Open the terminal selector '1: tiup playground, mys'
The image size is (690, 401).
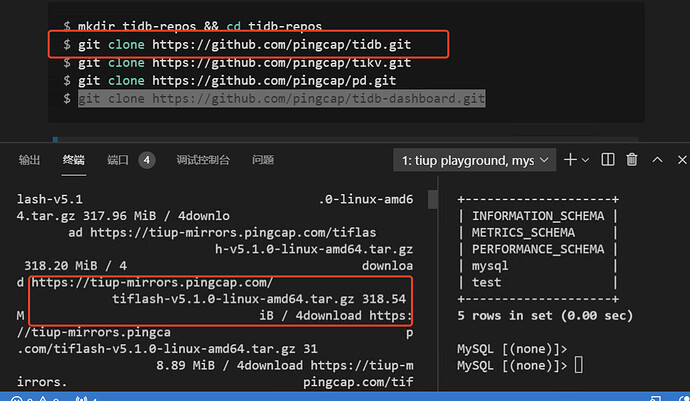pos(474,160)
